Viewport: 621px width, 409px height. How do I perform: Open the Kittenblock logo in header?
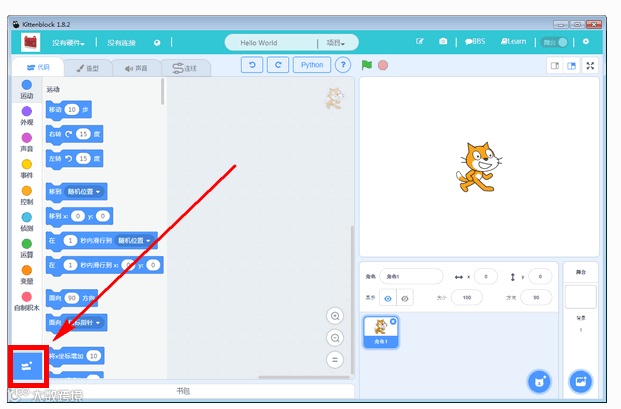pyautogui.click(x=30, y=42)
